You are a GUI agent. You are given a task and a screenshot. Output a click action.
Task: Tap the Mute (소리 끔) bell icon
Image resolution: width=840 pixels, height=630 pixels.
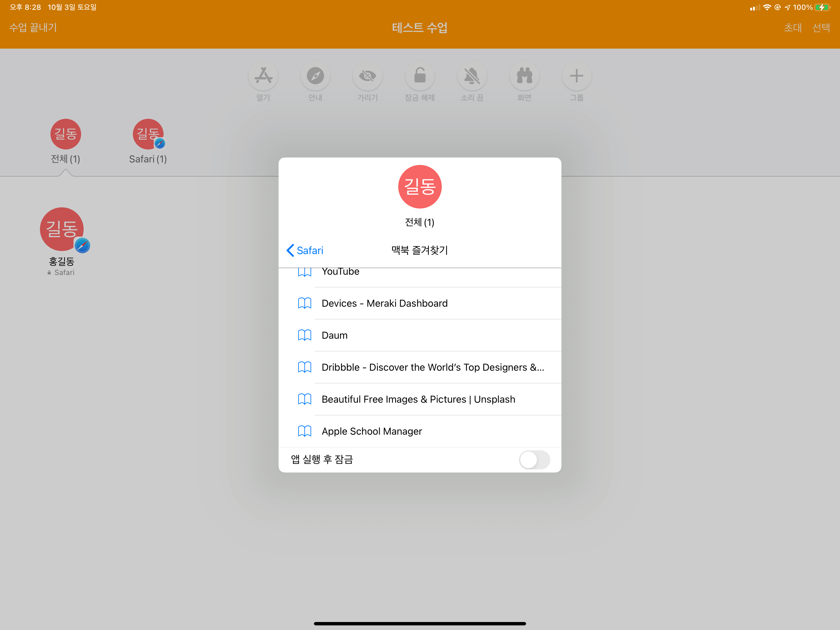point(472,76)
